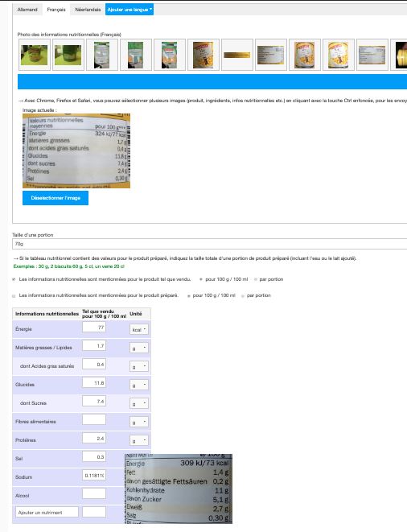The image size is (407, 532).
Task: Click Acides gras saturés value field 0.4
Action: [x=94, y=364]
